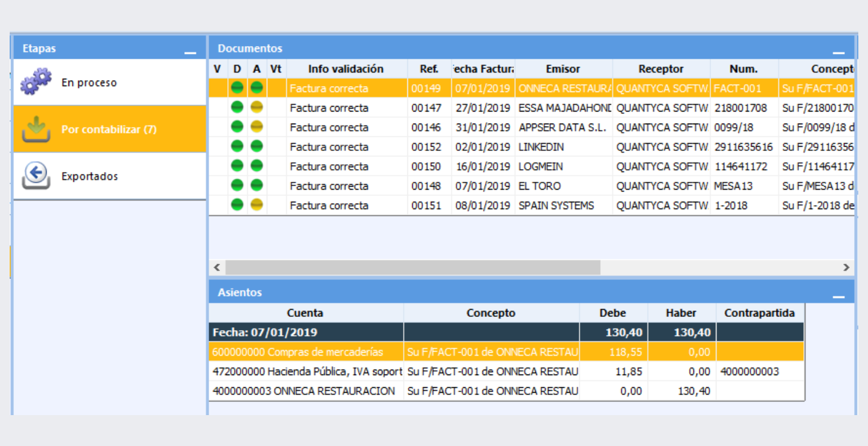Collapse the Documentos panel
The height and width of the screenshot is (446, 868).
839,52
